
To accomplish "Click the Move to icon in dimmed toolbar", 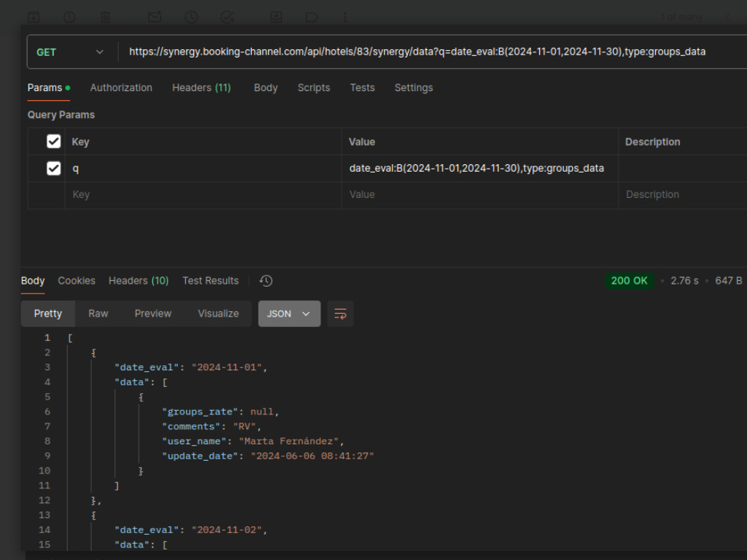I will tap(276, 18).
